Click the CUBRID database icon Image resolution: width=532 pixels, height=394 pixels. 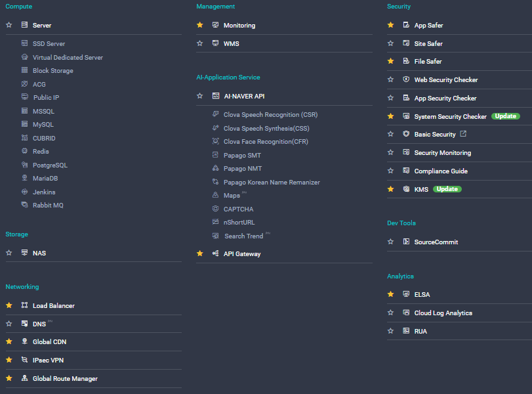[x=24, y=138]
